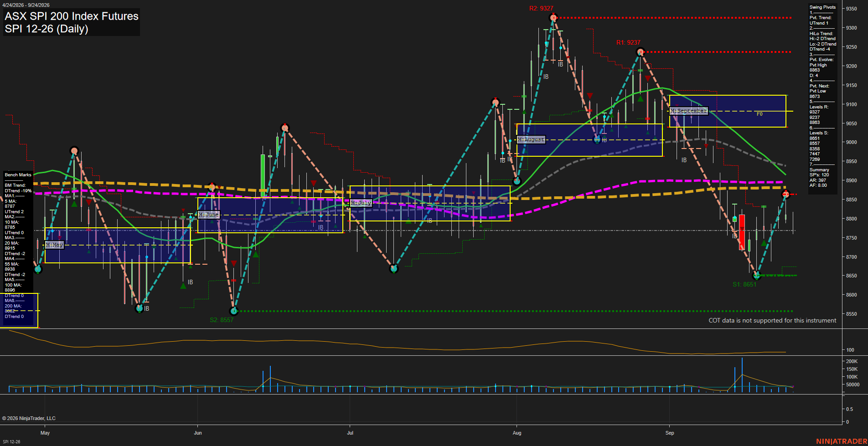Click the R2: 9327 resistance label
The height and width of the screenshot is (446, 868).
point(541,8)
